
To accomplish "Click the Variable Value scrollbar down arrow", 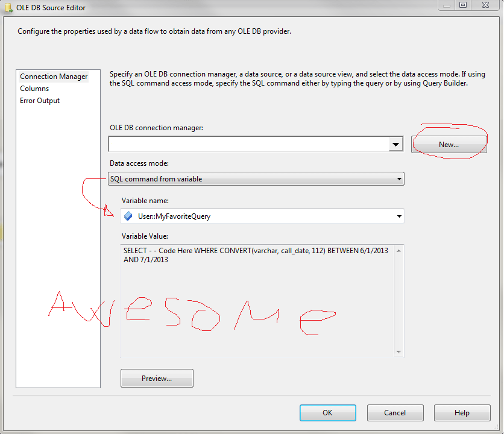I will pyautogui.click(x=398, y=353).
